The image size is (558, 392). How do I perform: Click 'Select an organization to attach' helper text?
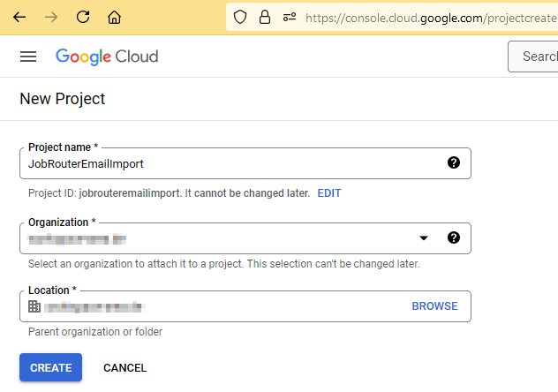click(x=224, y=264)
